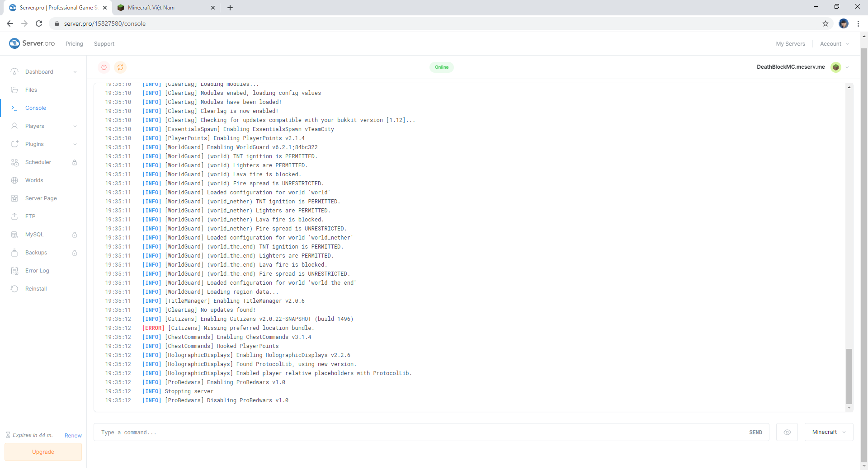Click the console scroll up arrow
Screen dimensions: 868x470
click(849, 87)
